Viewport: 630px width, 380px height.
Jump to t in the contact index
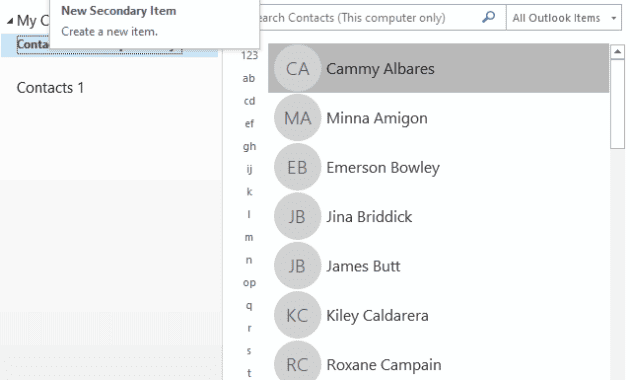click(249, 373)
